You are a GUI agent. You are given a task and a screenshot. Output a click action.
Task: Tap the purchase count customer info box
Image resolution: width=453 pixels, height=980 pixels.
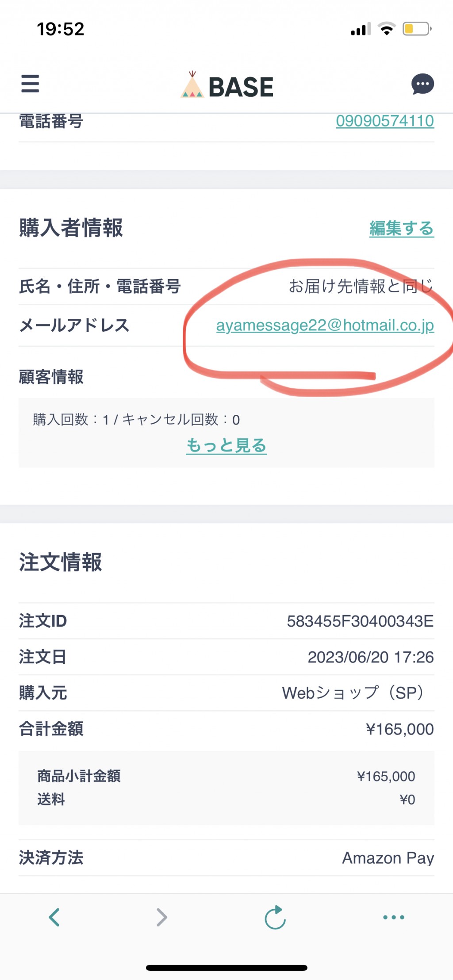[226, 433]
